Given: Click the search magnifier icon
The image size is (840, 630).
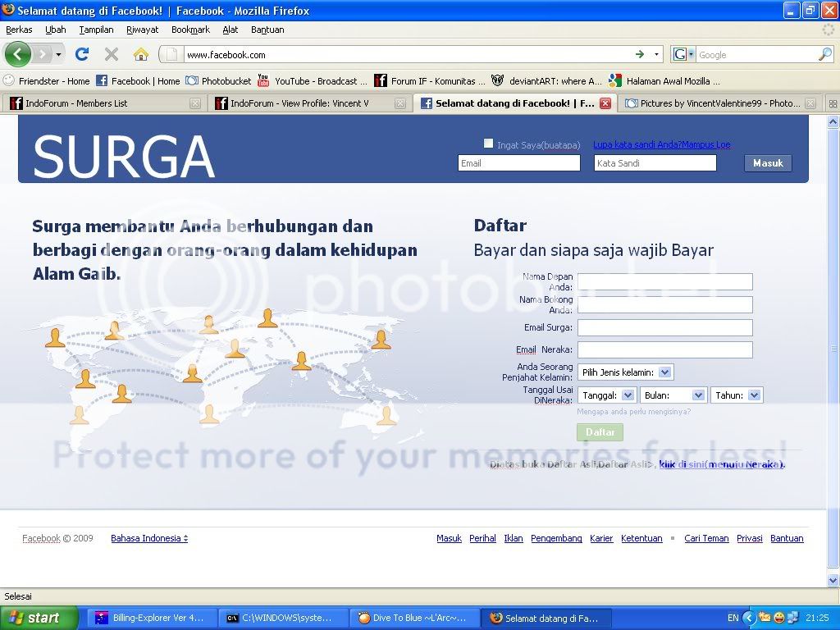Looking at the screenshot, I should (825, 54).
